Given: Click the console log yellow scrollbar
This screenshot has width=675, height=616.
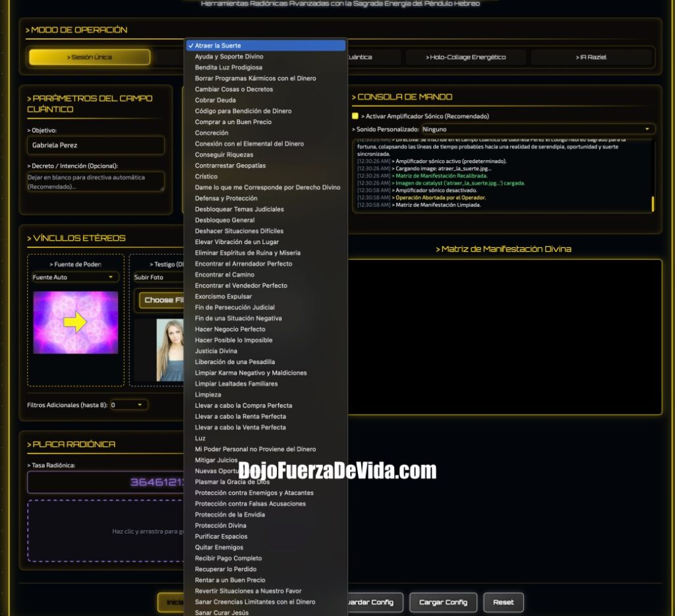Looking at the screenshot, I should (653, 204).
